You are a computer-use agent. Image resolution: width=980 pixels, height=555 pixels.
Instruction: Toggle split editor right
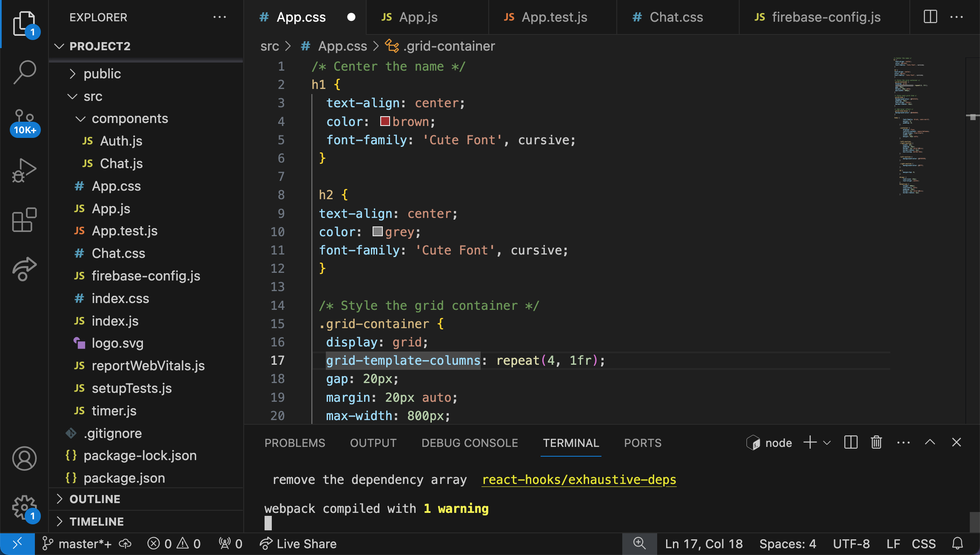[x=930, y=17]
